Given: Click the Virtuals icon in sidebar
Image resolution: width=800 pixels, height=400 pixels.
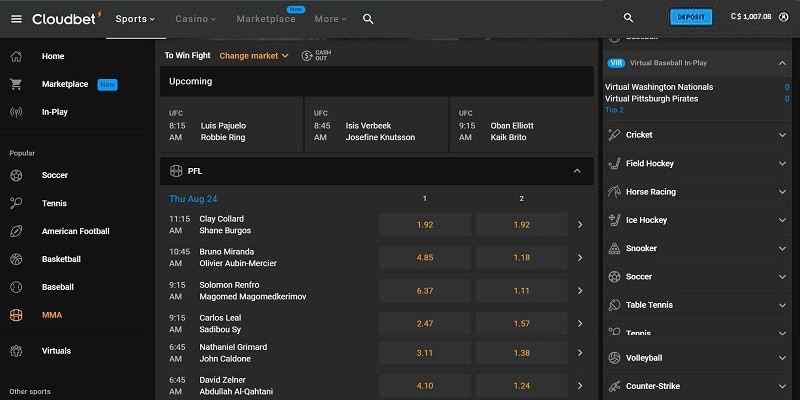Looking at the screenshot, I should pyautogui.click(x=16, y=351).
